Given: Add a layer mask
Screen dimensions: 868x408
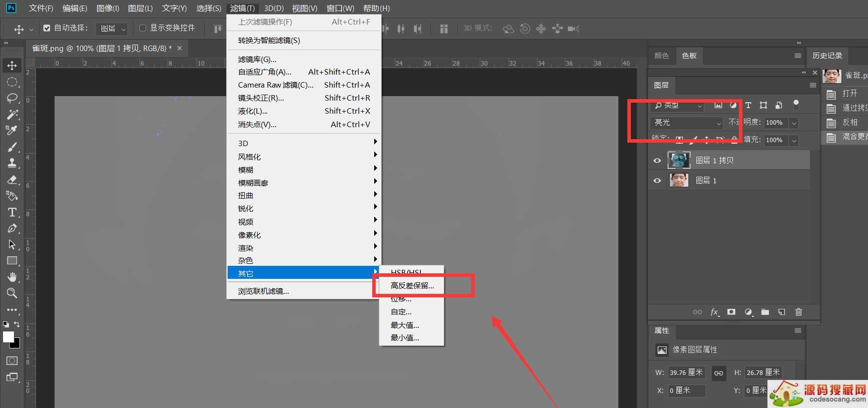Looking at the screenshot, I should pos(731,312).
